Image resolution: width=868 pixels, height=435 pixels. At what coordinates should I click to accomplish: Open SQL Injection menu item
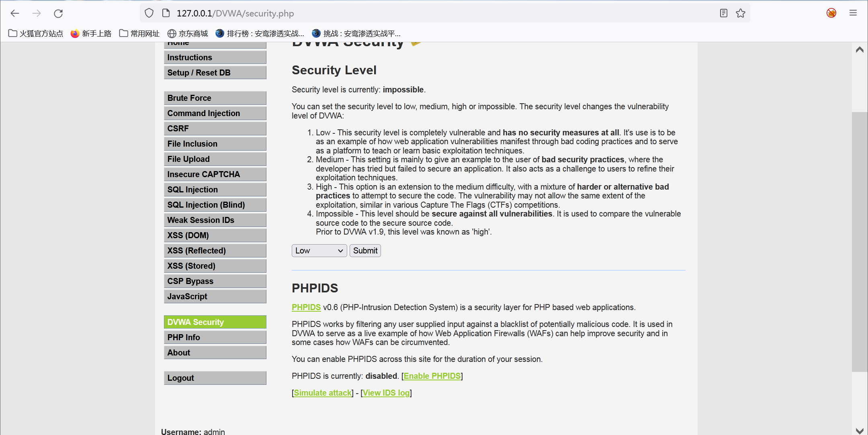(215, 190)
